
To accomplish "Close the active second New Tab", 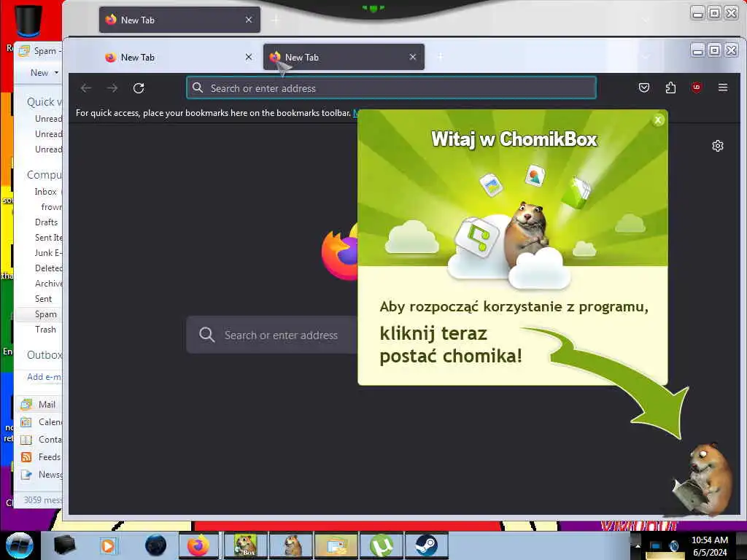I will [413, 57].
